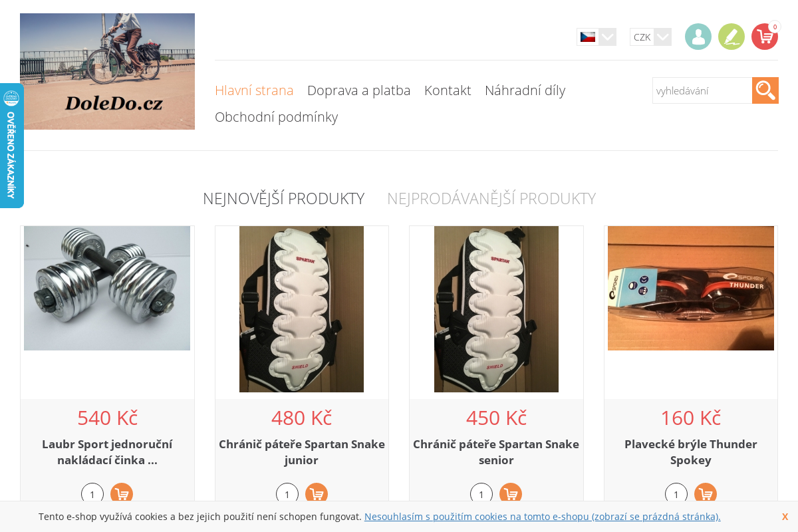Open the user account icon

(698, 37)
